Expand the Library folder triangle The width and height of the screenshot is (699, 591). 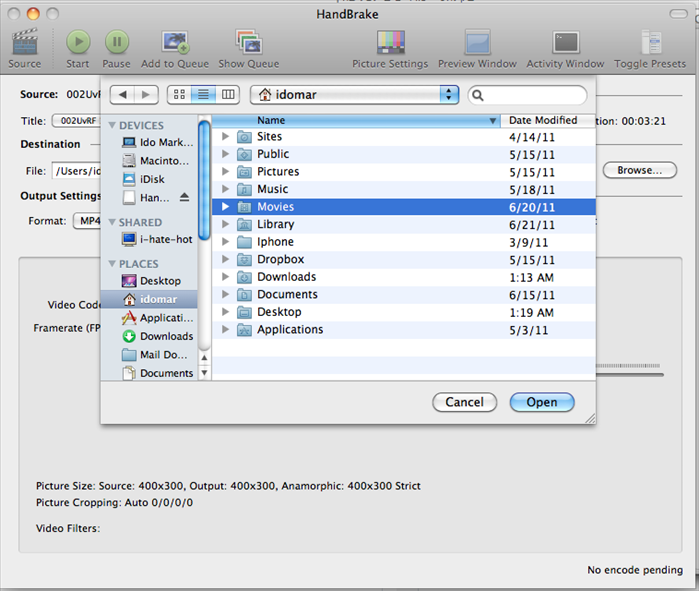click(x=225, y=224)
